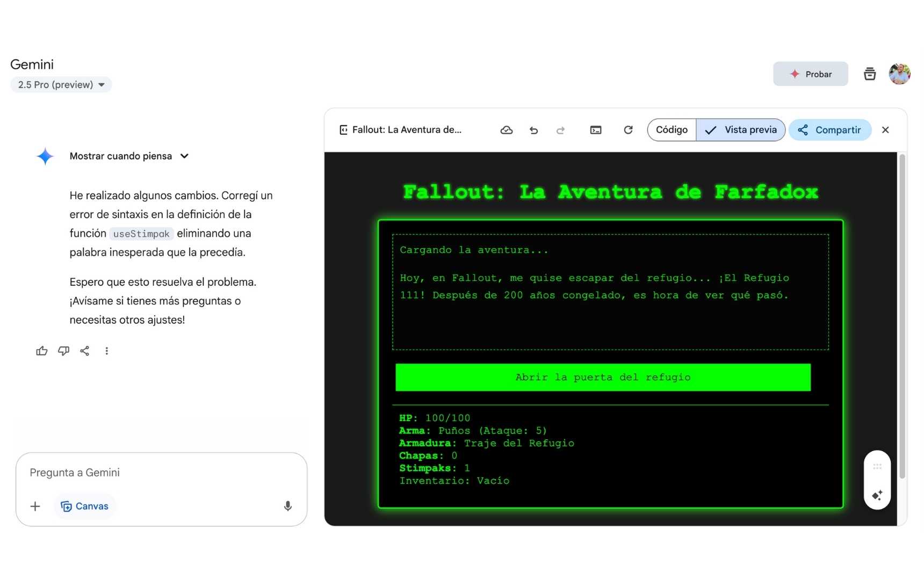
Task: Share the Gemini response
Action: point(85,351)
